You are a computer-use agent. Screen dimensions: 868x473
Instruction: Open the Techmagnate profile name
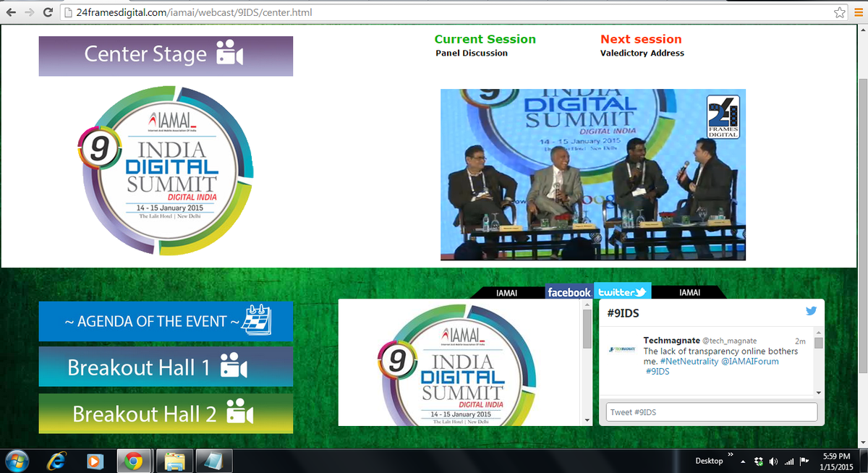(x=671, y=340)
